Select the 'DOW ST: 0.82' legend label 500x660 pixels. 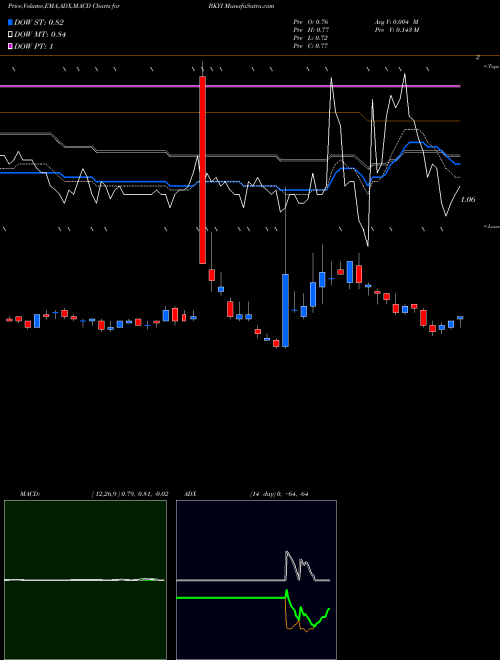(x=39, y=22)
